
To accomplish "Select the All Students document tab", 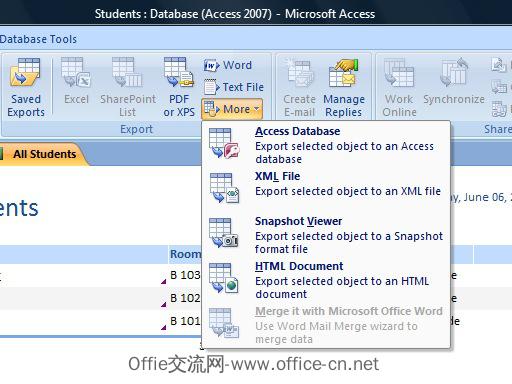I will 45,154.
